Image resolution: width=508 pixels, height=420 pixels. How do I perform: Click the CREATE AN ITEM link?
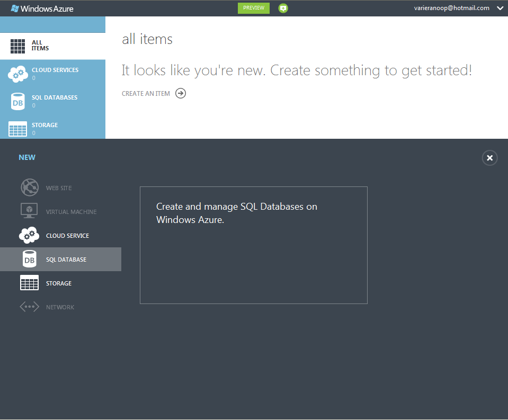point(146,94)
